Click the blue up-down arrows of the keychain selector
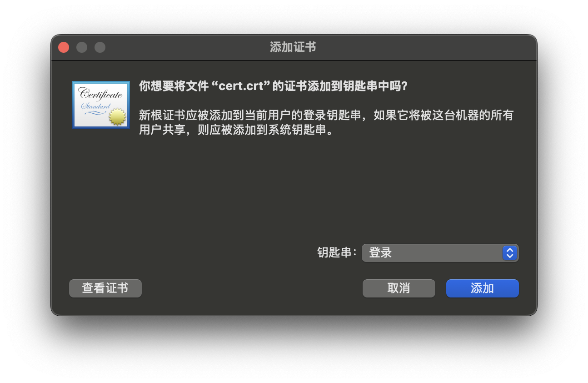The image size is (588, 383). 510,253
